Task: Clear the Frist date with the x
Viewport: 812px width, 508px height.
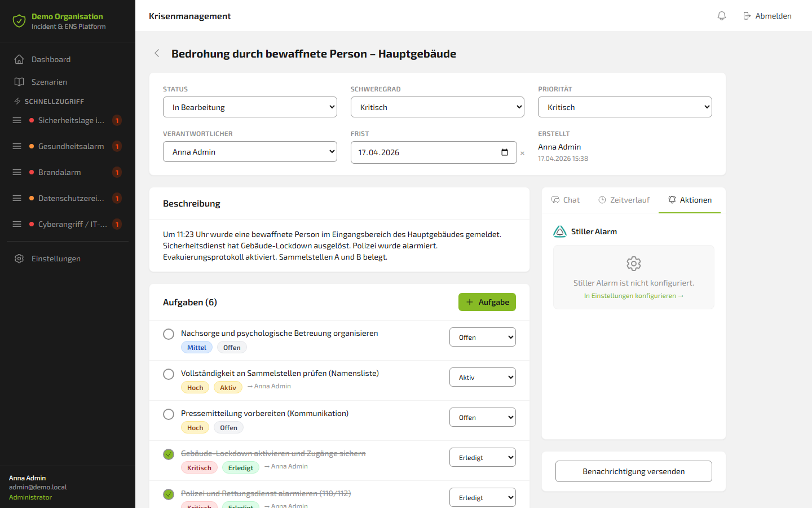Action: point(522,153)
